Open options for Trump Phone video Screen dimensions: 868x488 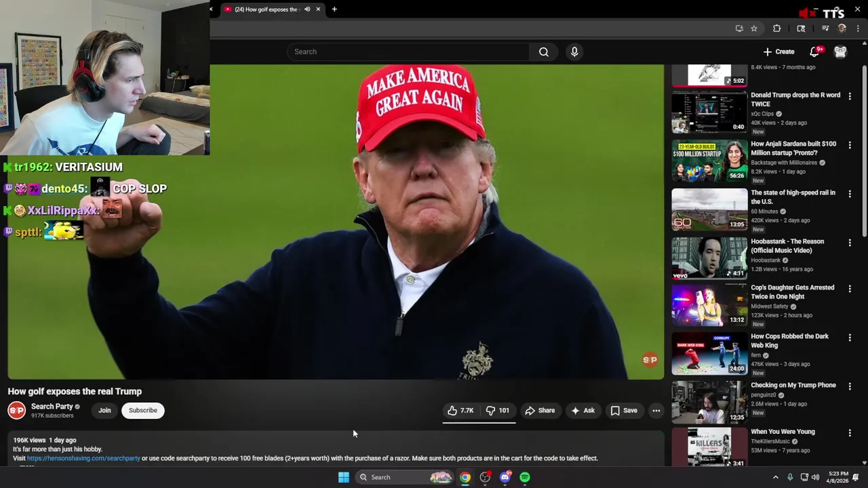tap(850, 386)
